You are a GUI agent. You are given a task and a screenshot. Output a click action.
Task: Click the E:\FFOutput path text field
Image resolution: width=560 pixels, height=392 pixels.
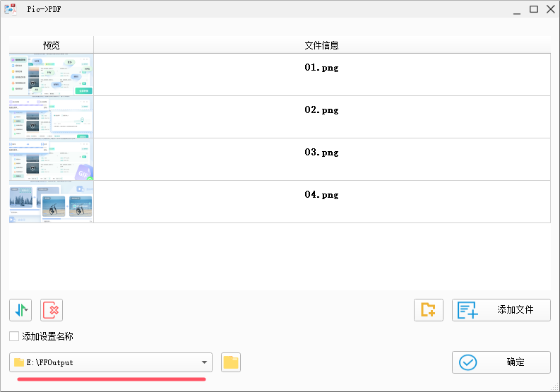(106, 363)
